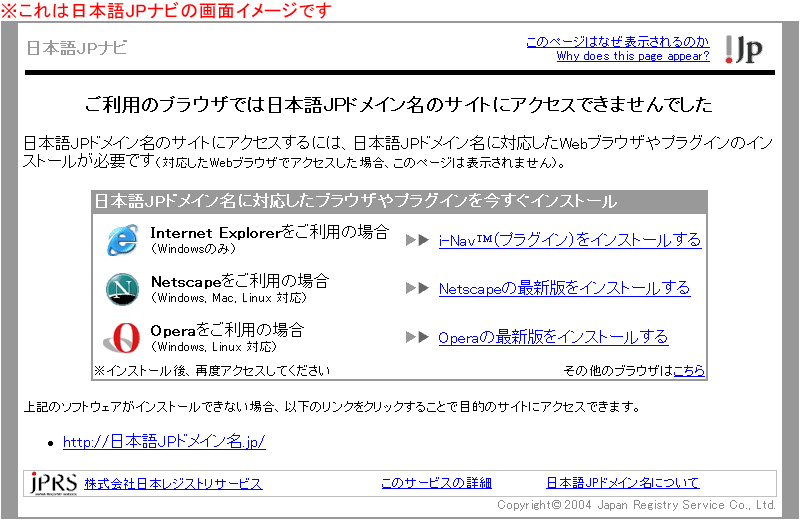Visit the 株式会社日本レジストリサービス link
This screenshot has width=800, height=520.
click(173, 483)
